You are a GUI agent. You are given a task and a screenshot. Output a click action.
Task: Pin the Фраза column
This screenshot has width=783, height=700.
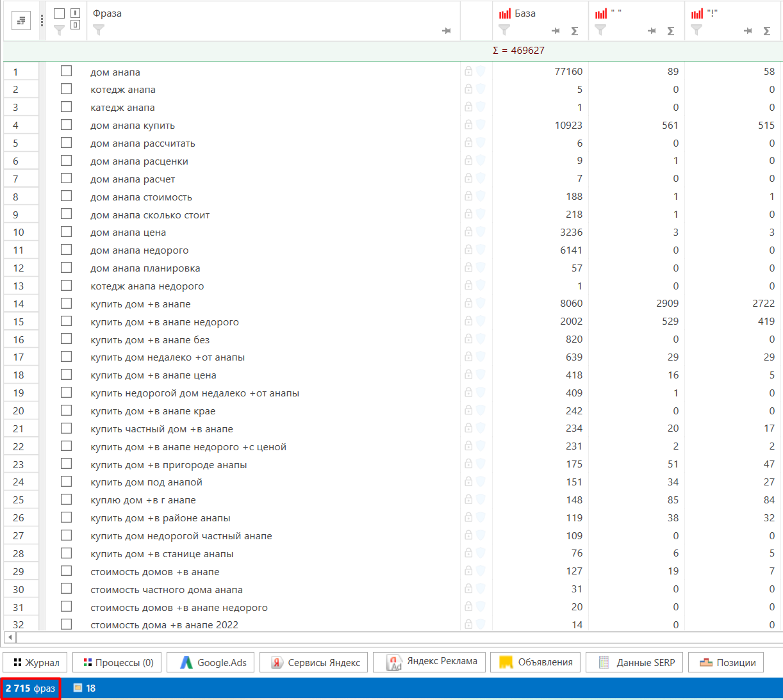click(447, 31)
